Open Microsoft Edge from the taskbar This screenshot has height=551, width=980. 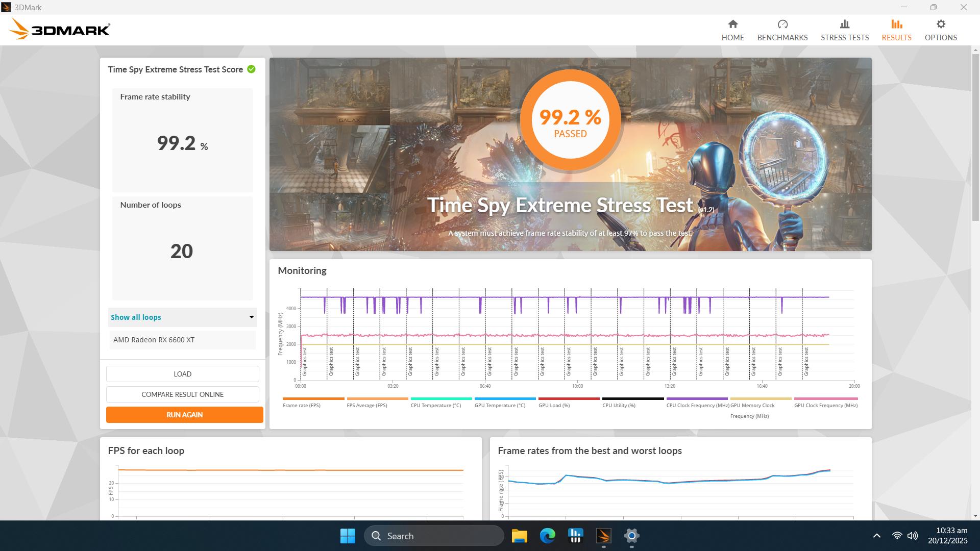point(547,536)
